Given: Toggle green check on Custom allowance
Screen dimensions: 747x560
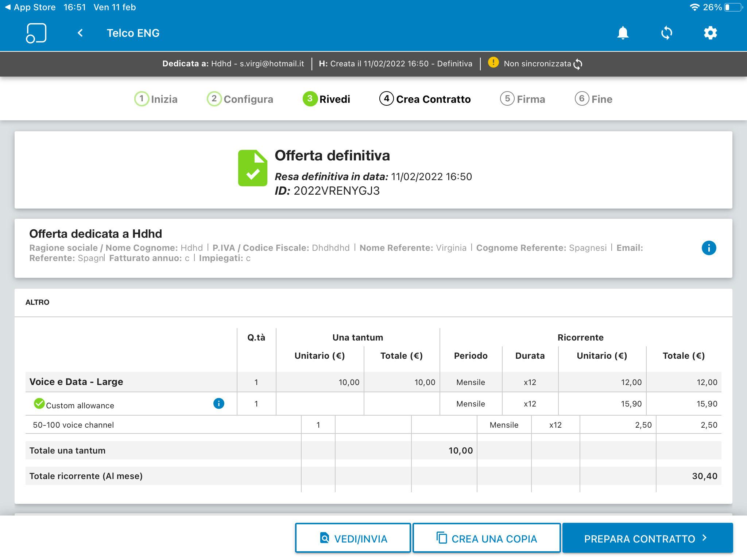Looking at the screenshot, I should pyautogui.click(x=39, y=404).
